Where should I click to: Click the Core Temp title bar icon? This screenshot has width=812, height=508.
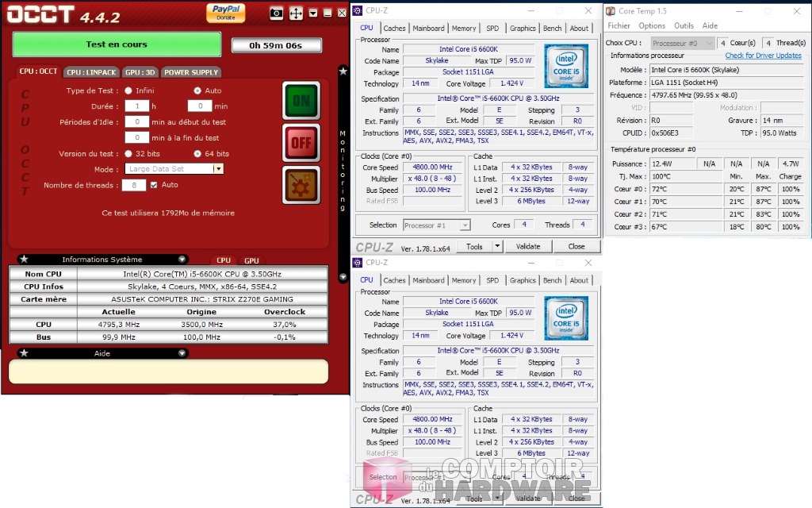(x=611, y=11)
